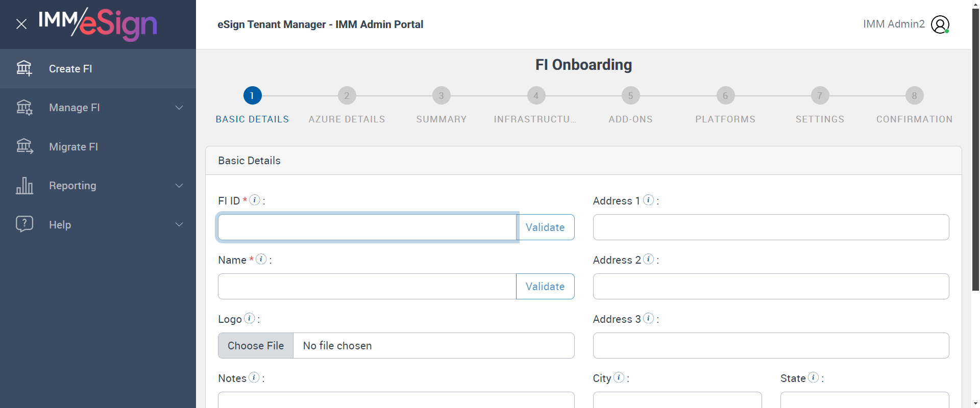Expand the Manage FI submenu chevron
This screenshot has width=980, height=408.
coord(179,108)
